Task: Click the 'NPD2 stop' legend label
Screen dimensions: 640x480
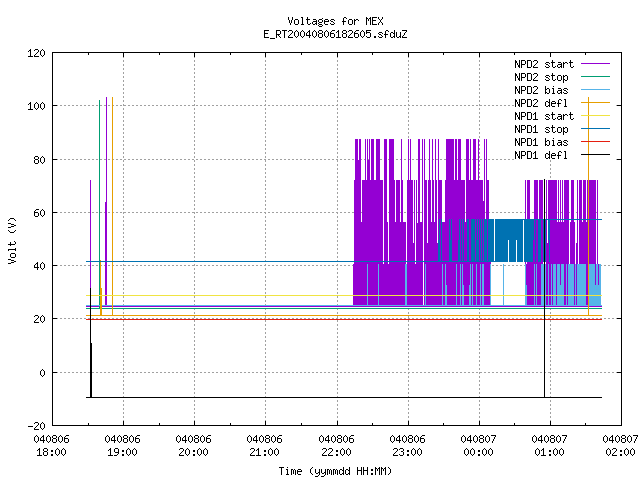Action: 541,77
